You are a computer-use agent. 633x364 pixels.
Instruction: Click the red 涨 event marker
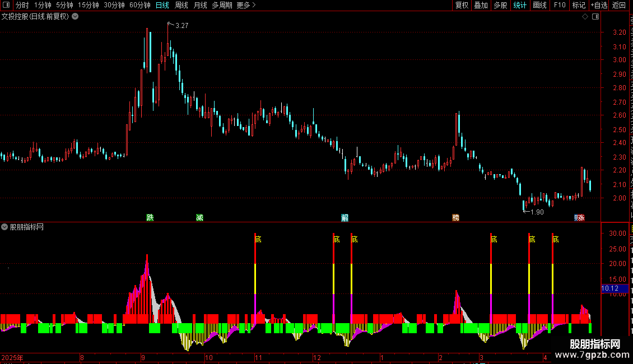581,217
